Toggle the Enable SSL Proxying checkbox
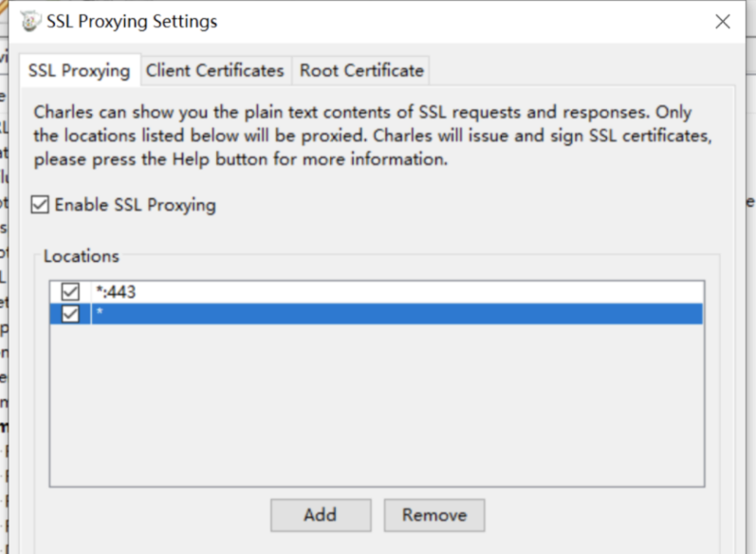Viewport: 756px width, 554px height. (x=40, y=205)
